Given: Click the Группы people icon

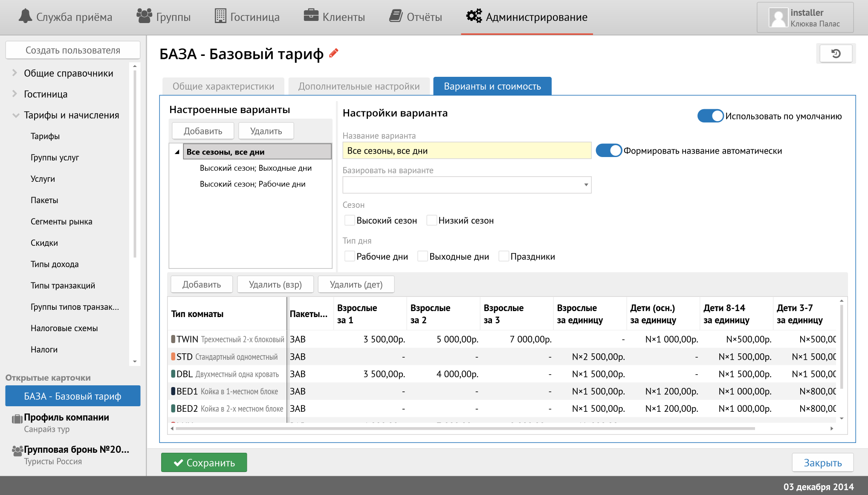Looking at the screenshot, I should coord(144,16).
